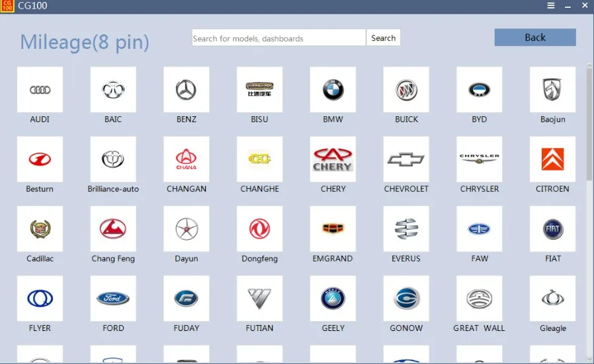Select the EVERUS brand icon
The image size is (594, 364).
coord(406,229)
